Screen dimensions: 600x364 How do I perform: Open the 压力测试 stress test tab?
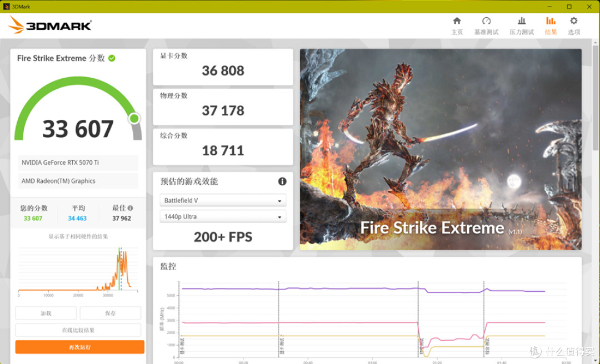coord(522,26)
